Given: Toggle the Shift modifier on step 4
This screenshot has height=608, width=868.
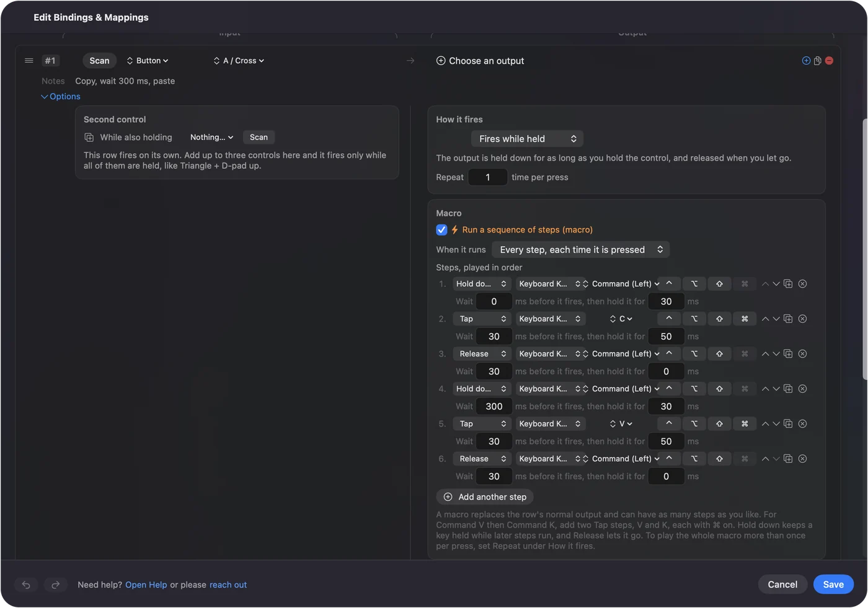Looking at the screenshot, I should click(719, 389).
